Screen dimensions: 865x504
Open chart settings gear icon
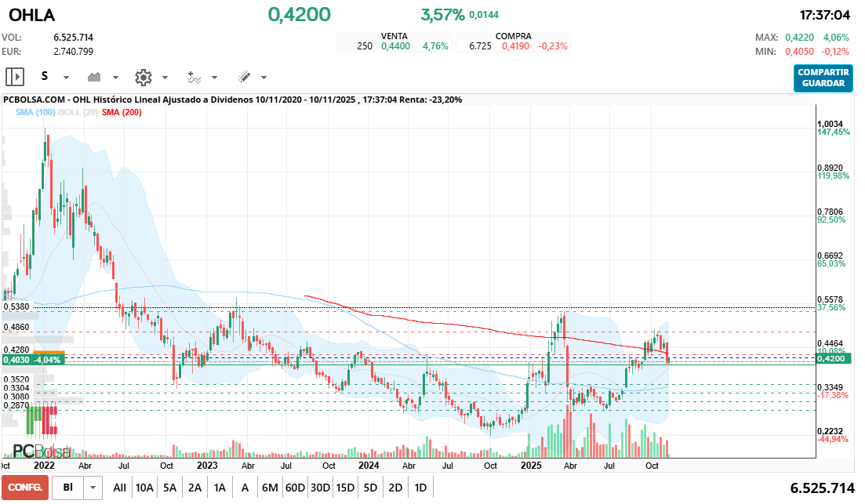click(143, 77)
